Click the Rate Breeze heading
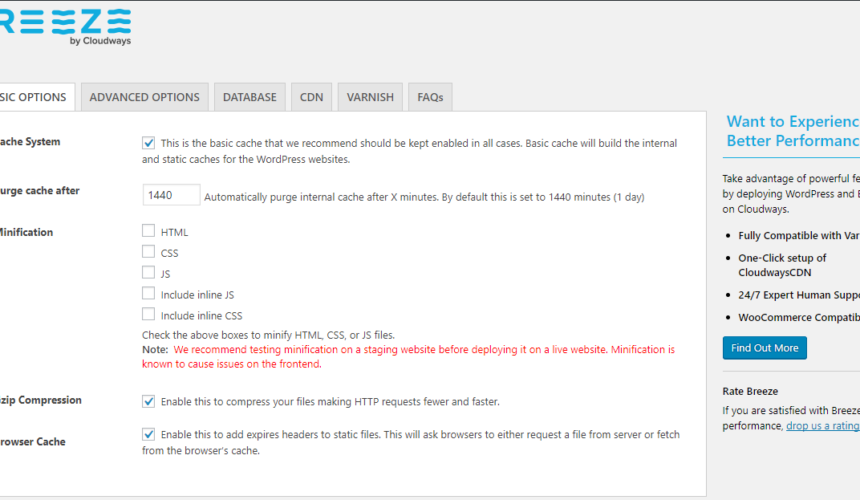 [750, 391]
